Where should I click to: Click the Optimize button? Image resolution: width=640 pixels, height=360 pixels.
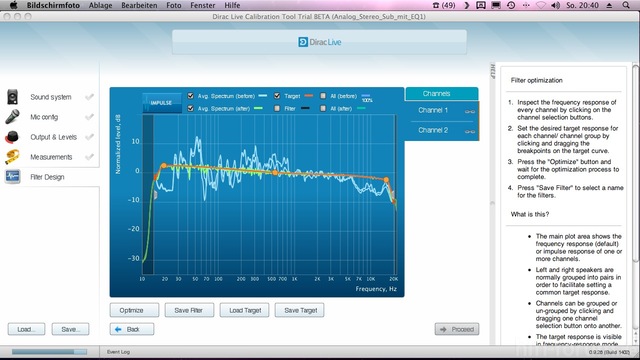(x=134, y=310)
